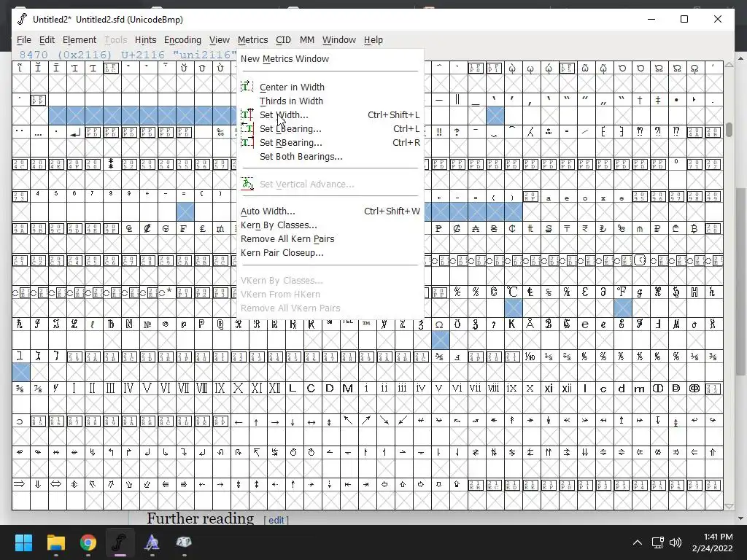
Task: Select the leftwards arrow ← glyph cell
Action: [239, 421]
